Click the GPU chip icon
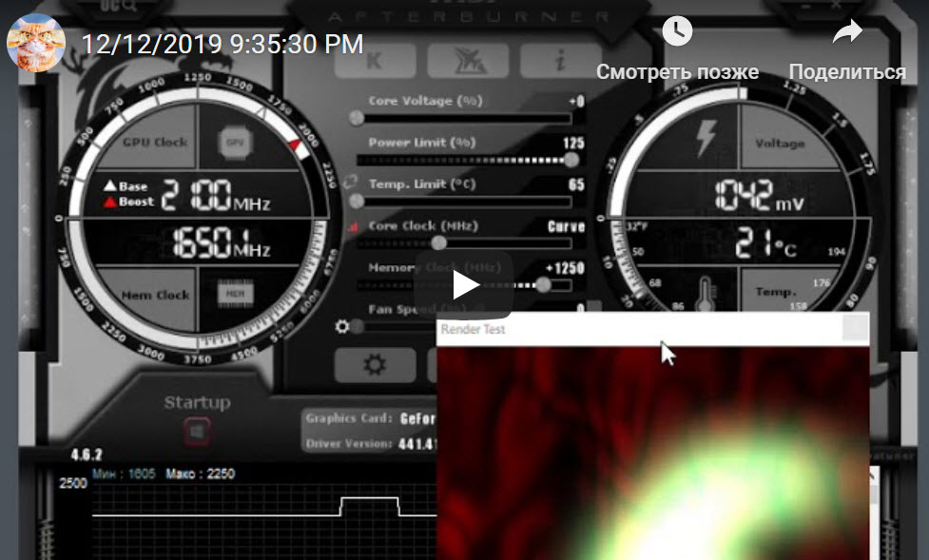 pos(235,143)
